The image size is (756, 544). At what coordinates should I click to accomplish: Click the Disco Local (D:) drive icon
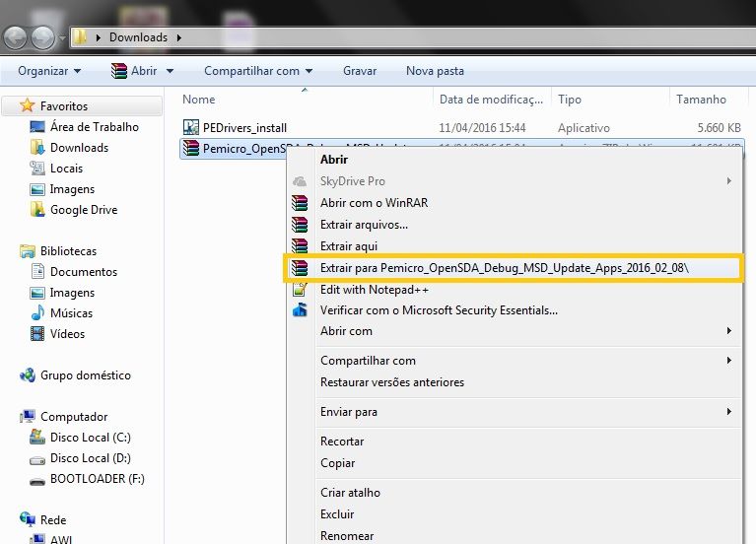click(37, 460)
